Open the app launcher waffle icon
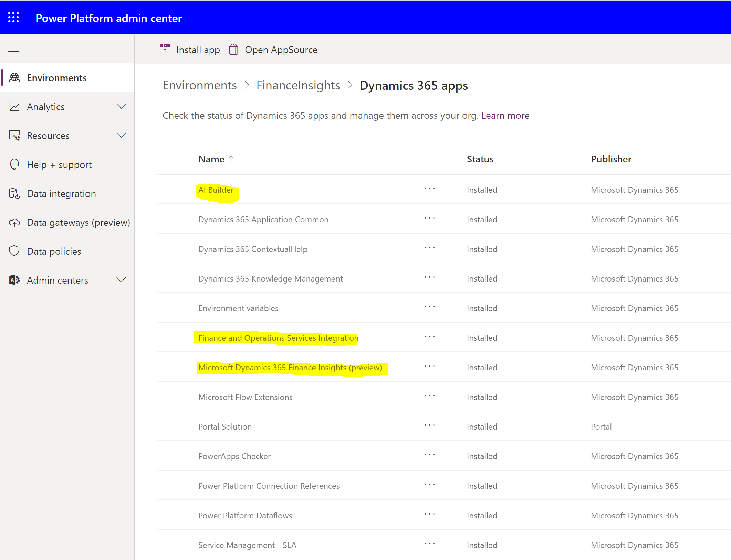The height and width of the screenshot is (560, 731). coord(13,18)
